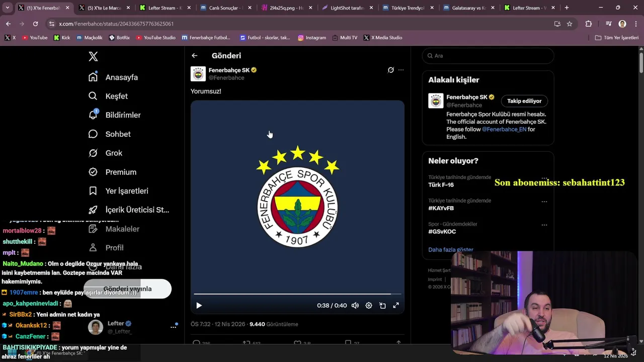Open Fenerbahçe SK profile avatar on post

pos(198,74)
